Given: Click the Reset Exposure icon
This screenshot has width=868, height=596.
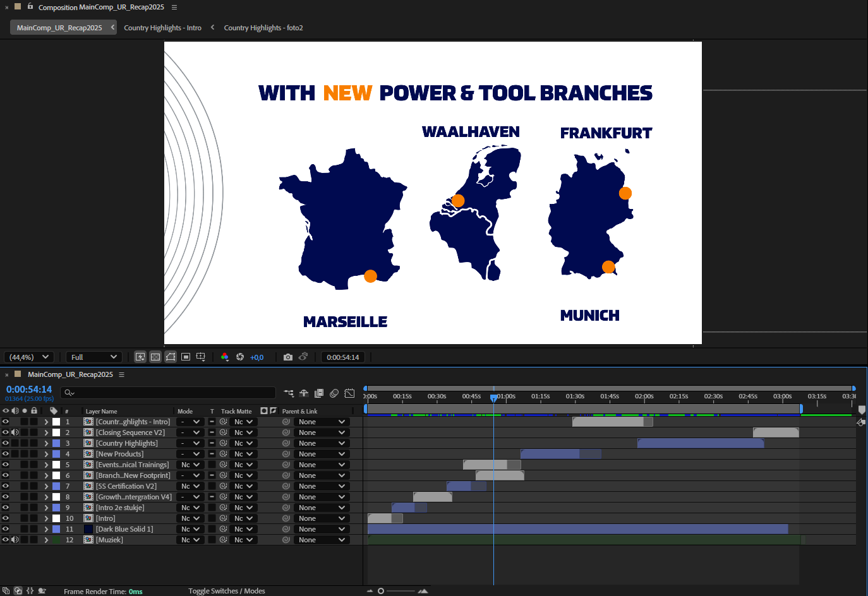Looking at the screenshot, I should (240, 357).
